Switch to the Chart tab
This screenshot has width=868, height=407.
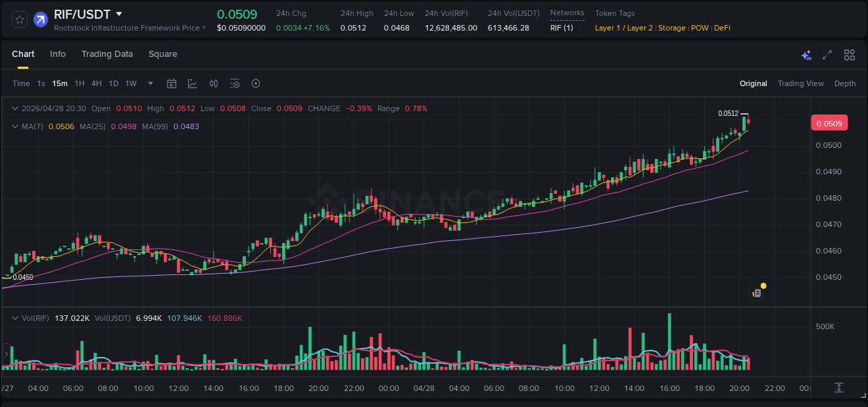[23, 54]
